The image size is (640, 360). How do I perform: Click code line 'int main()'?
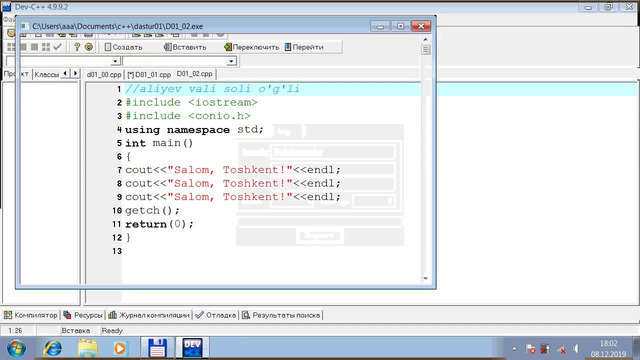pos(159,143)
